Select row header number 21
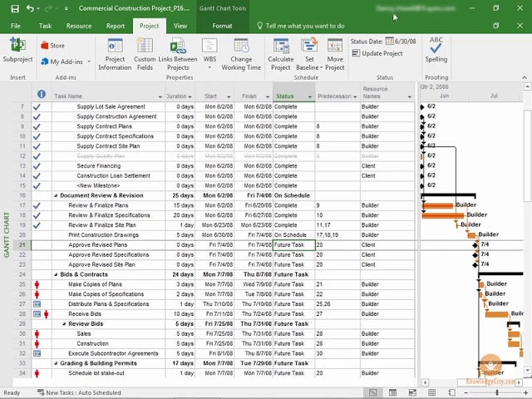 tap(22, 245)
